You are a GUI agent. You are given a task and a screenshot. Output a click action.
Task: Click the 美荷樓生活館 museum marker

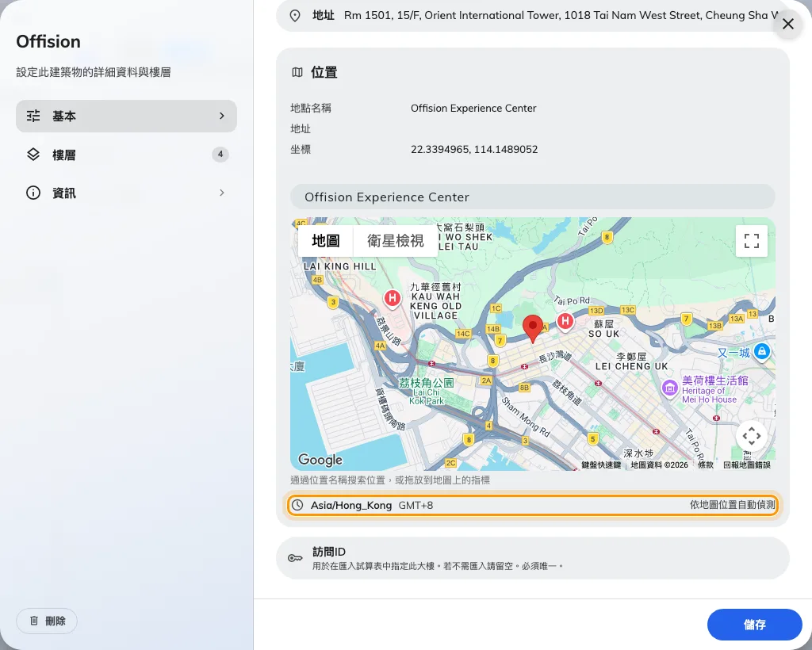click(x=669, y=388)
